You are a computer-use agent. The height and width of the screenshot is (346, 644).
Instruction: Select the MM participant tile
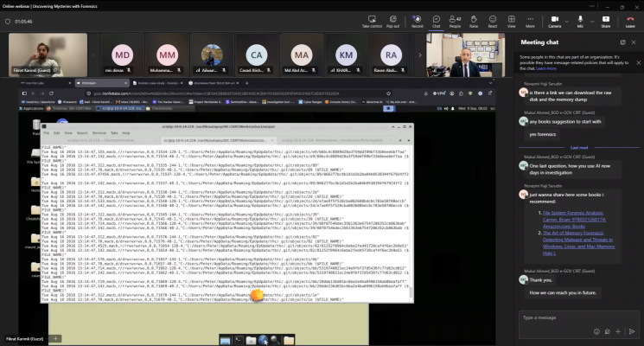point(167,55)
